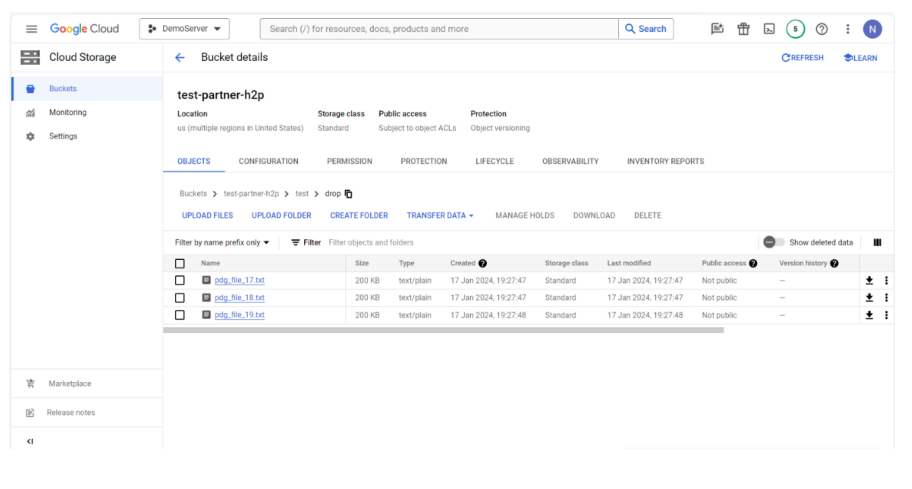Viewport: 912px width, 489px height.
Task: Open the main navigation hamburger menu
Action: (31, 29)
